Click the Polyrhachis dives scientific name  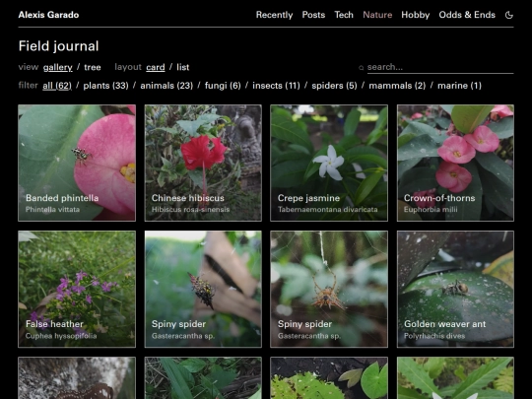[434, 336]
